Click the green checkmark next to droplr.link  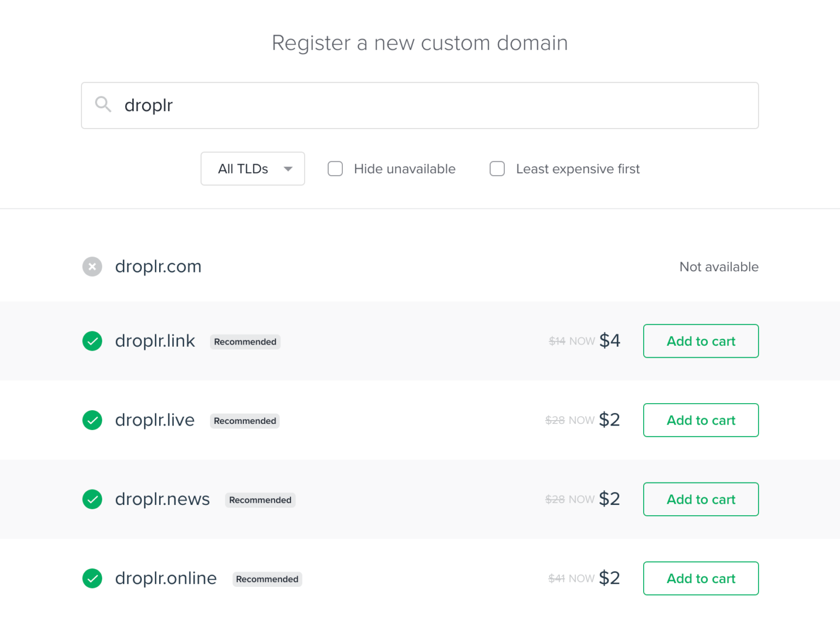click(x=92, y=341)
